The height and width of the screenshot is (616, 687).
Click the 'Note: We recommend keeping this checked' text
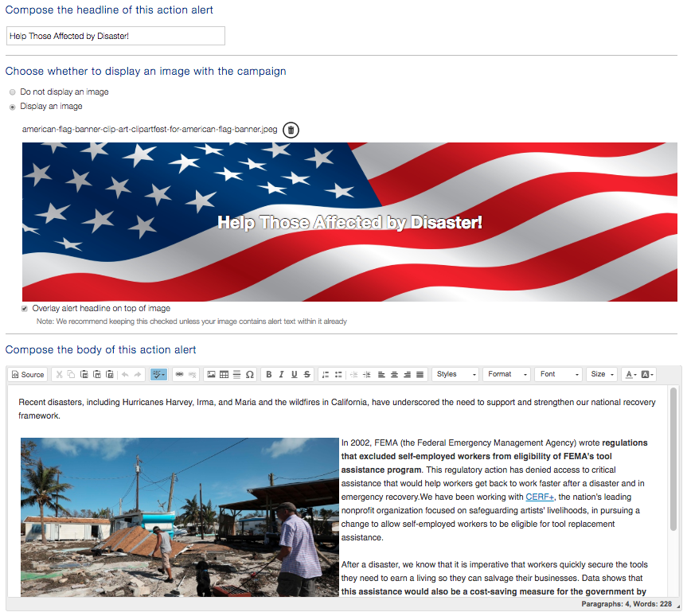click(192, 322)
